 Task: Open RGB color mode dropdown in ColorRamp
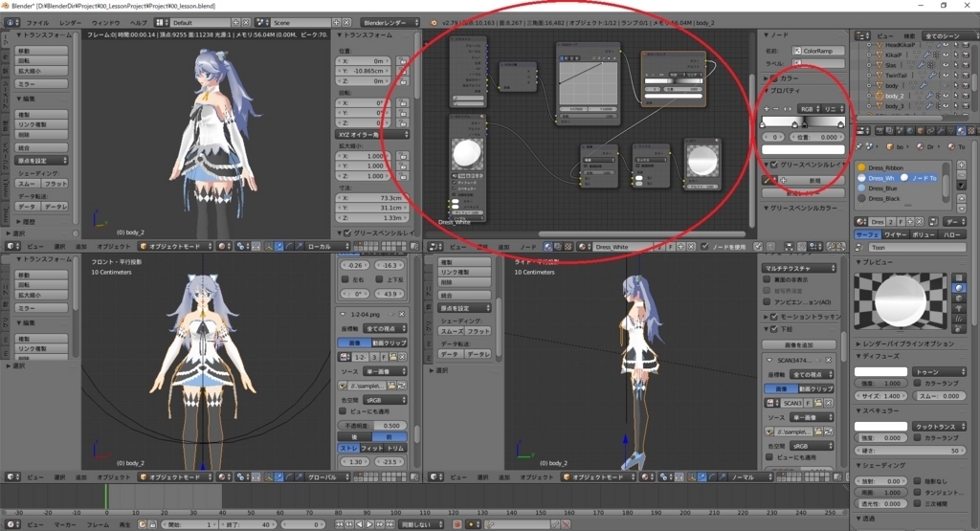pos(810,109)
